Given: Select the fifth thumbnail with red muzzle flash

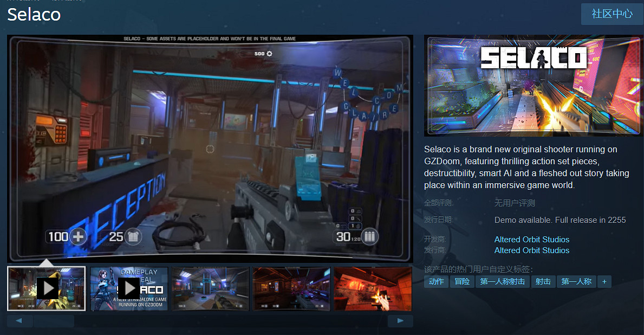Looking at the screenshot, I should tap(373, 288).
